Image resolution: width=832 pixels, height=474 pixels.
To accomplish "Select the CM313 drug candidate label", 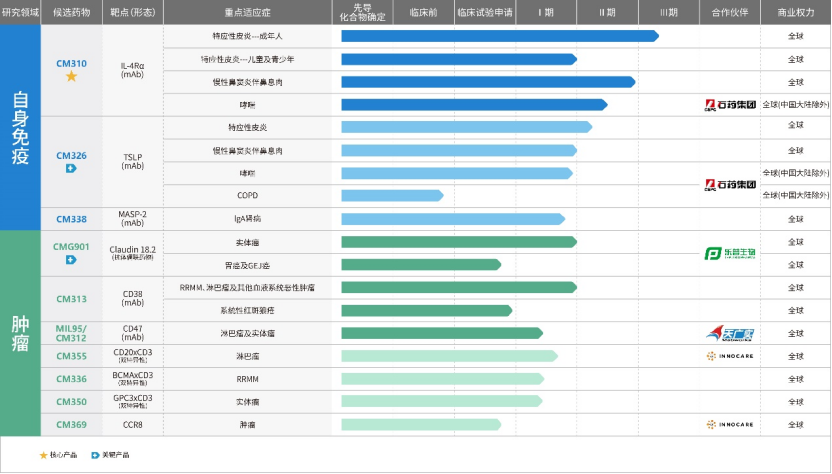I will (71, 299).
